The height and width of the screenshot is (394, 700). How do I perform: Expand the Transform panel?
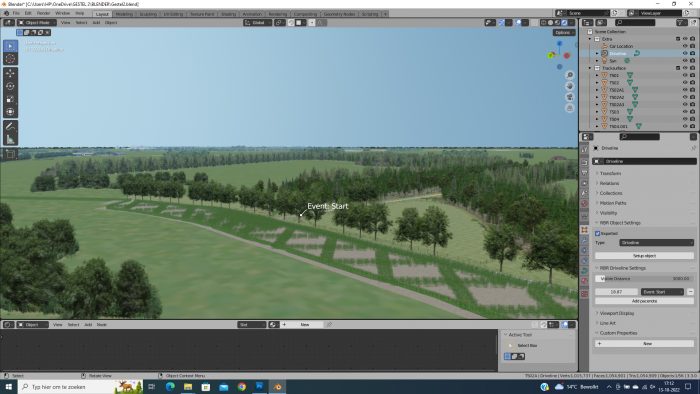click(610, 173)
